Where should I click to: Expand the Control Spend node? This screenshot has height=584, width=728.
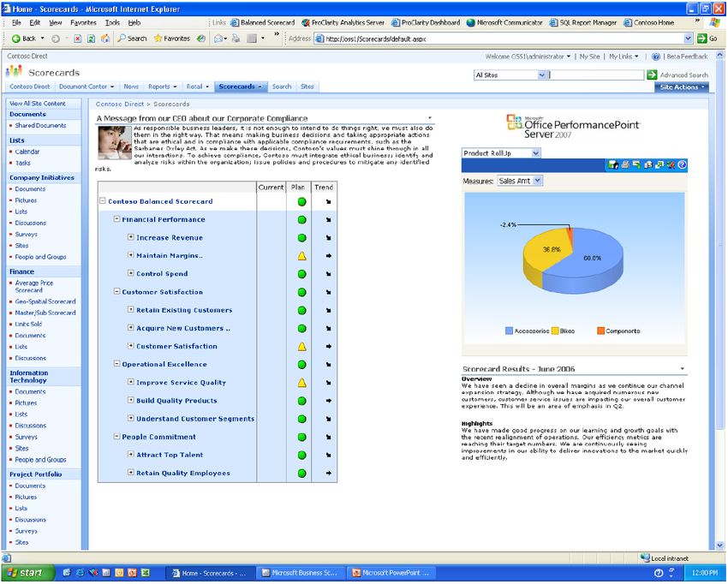click(130, 273)
